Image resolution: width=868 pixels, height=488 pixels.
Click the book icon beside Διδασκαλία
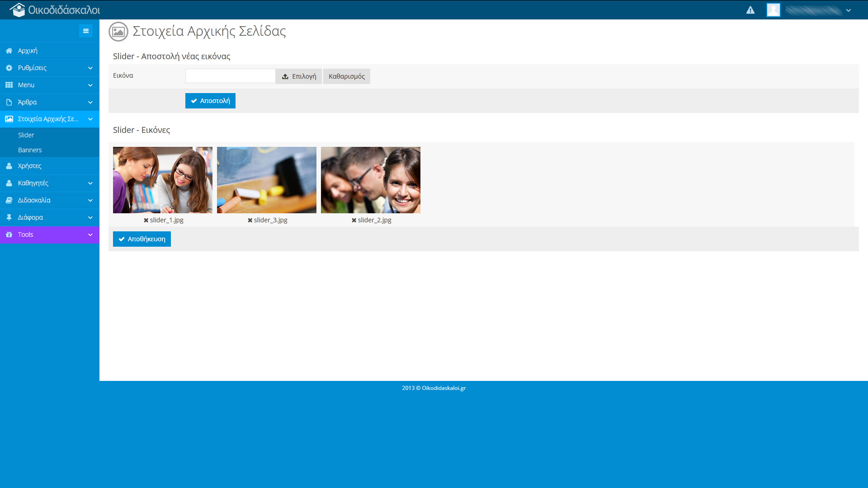[x=9, y=200]
